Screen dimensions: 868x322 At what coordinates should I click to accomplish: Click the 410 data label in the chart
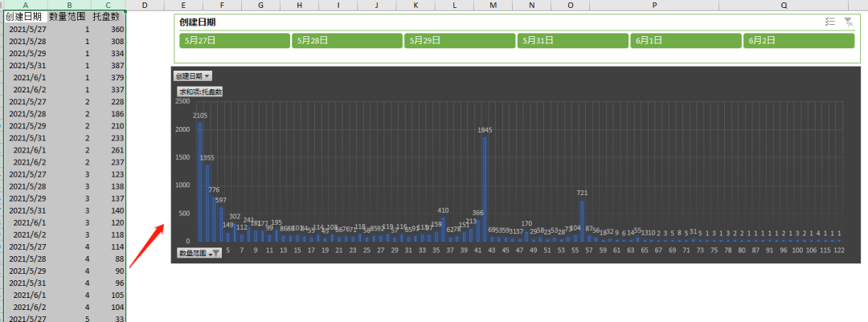[443, 210]
